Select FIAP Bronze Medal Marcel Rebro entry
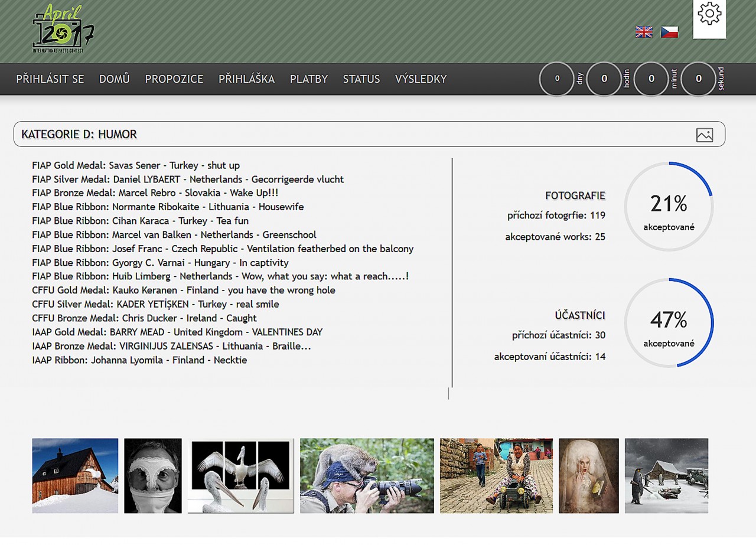The height and width of the screenshot is (545, 756). 155,193
